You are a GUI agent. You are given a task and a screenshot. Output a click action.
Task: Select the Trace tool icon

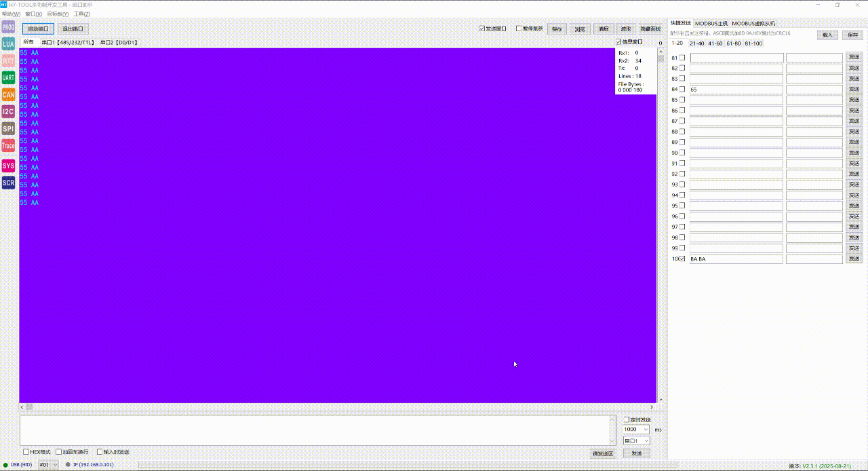(8, 145)
